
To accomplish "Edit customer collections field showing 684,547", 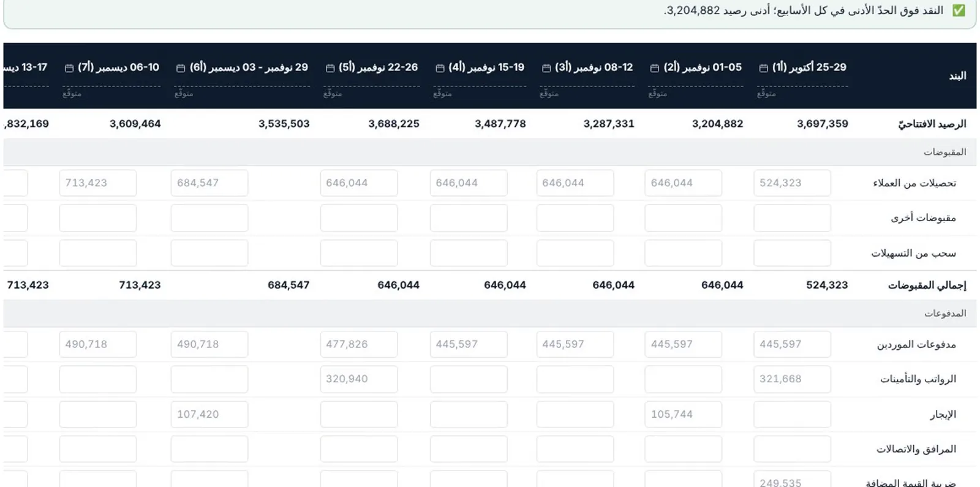I will pyautogui.click(x=209, y=183).
